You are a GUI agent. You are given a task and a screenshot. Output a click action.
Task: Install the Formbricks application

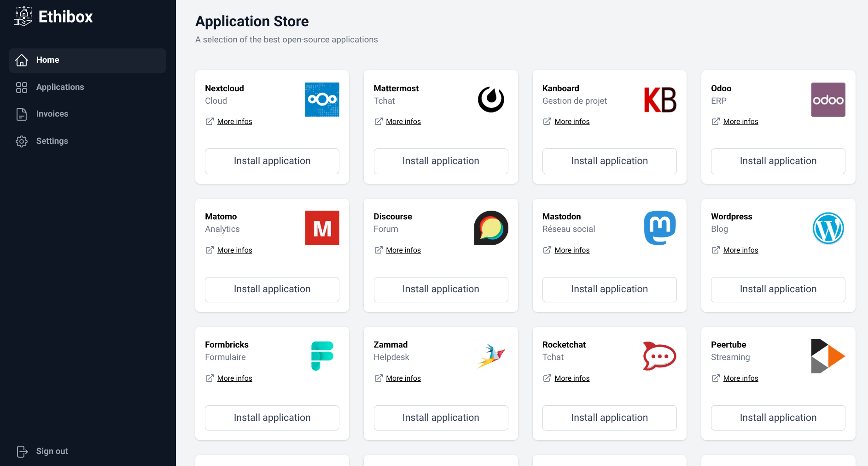click(x=272, y=418)
